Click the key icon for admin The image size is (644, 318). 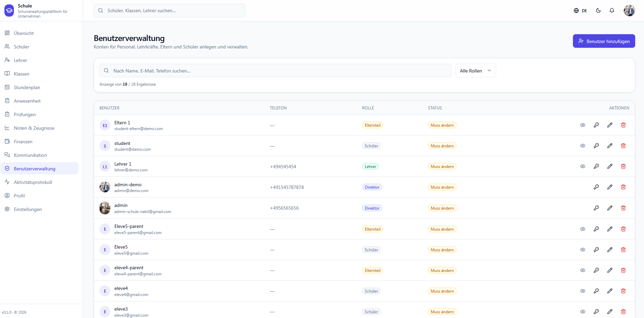point(596,208)
